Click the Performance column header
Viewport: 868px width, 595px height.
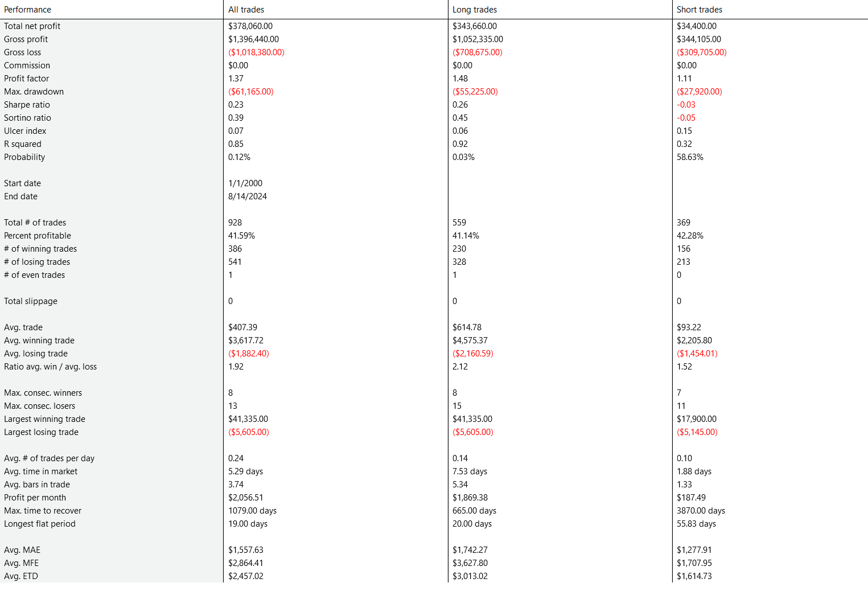coord(27,10)
